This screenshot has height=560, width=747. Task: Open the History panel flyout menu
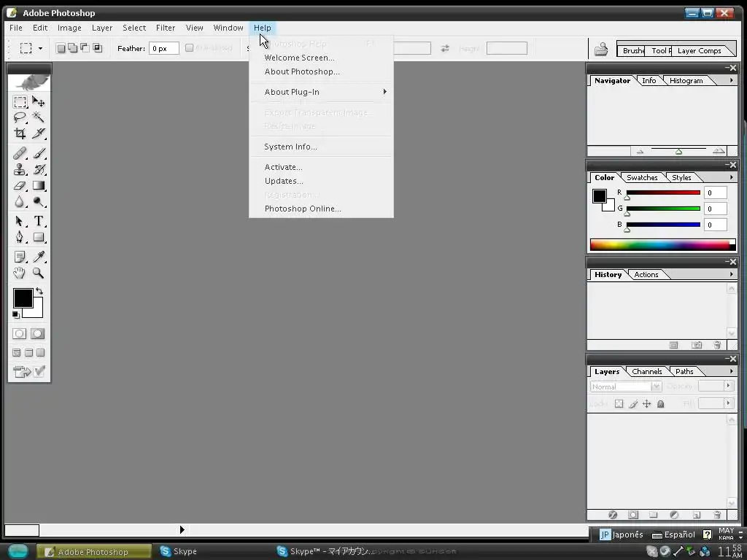731,274
